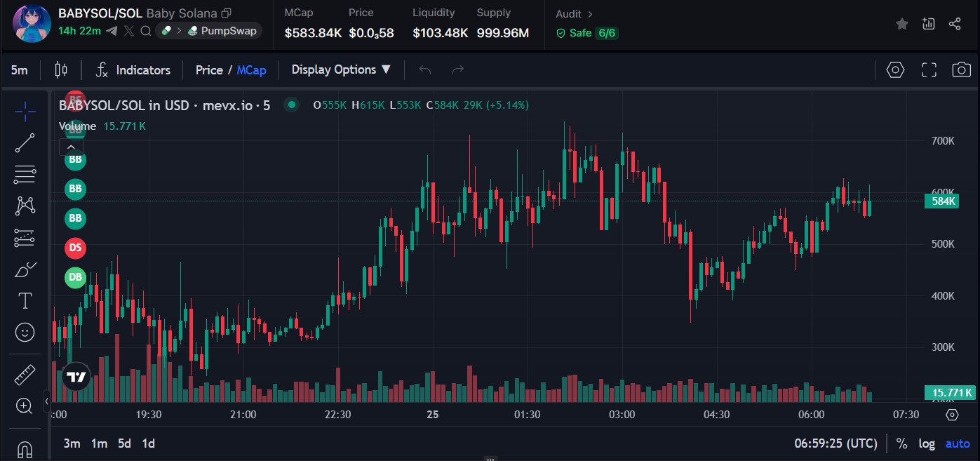Set the chart range to 5d
Image resolution: width=980 pixels, height=461 pixels.
click(x=124, y=443)
